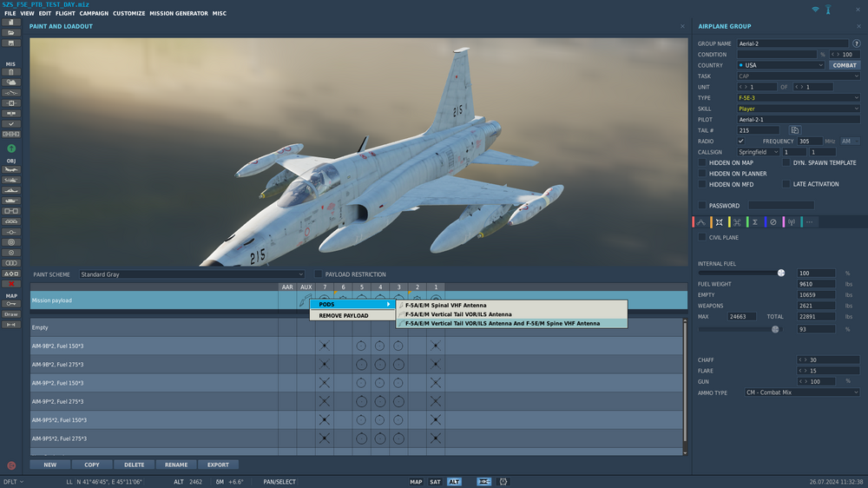
Task: Click the RENAME payload button
Action: (x=176, y=465)
